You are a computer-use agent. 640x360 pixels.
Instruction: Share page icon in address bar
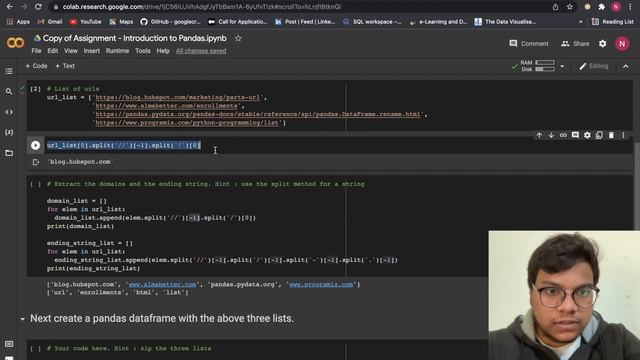coord(556,7)
